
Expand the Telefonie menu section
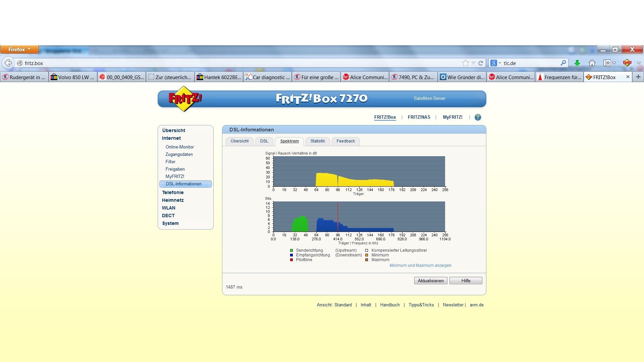pos(173,192)
